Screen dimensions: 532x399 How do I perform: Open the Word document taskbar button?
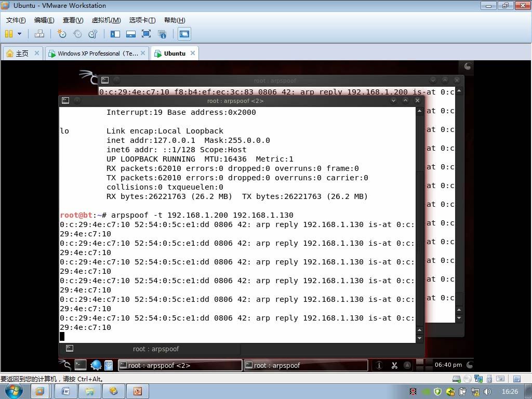(x=65, y=391)
